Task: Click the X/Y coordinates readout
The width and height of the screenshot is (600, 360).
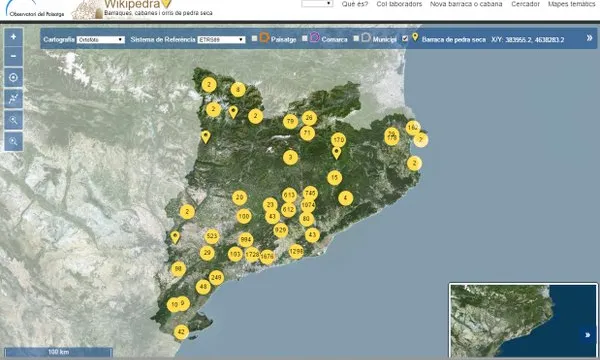Action: point(527,40)
